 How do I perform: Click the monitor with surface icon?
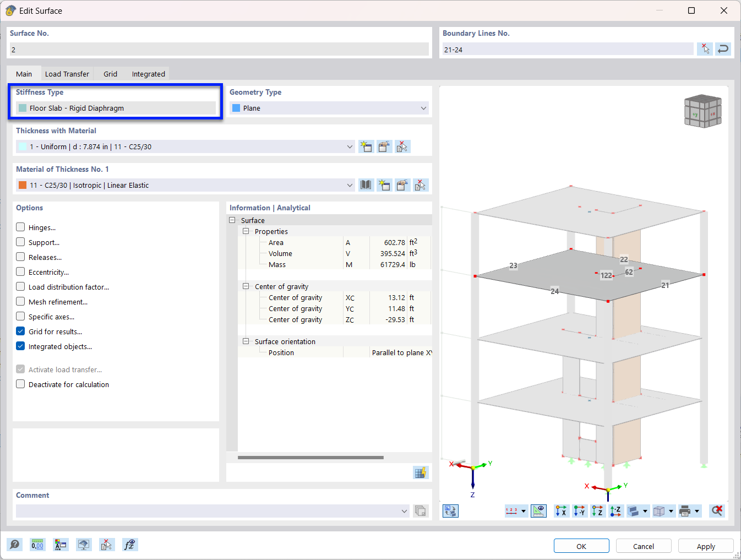84,545
